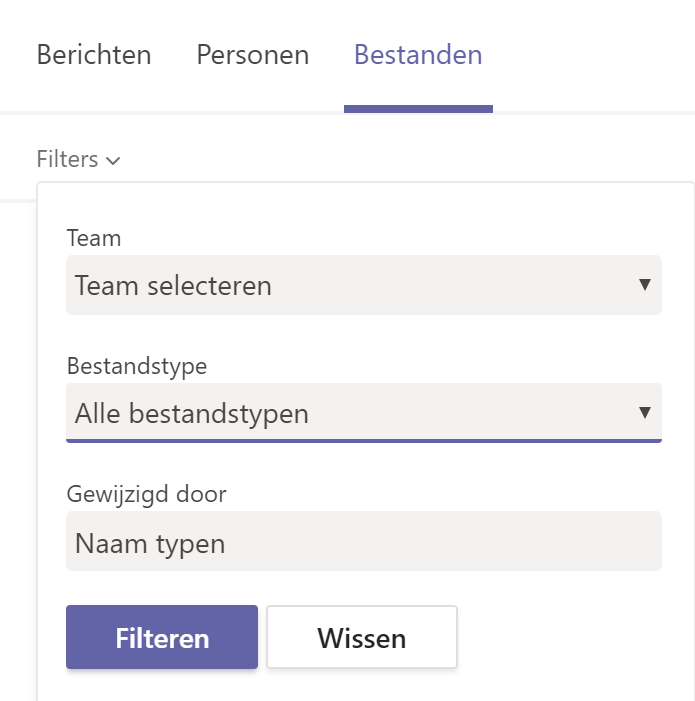Click the Alle bestandstypen selected value text
This screenshot has width=695, height=701.
pos(192,414)
